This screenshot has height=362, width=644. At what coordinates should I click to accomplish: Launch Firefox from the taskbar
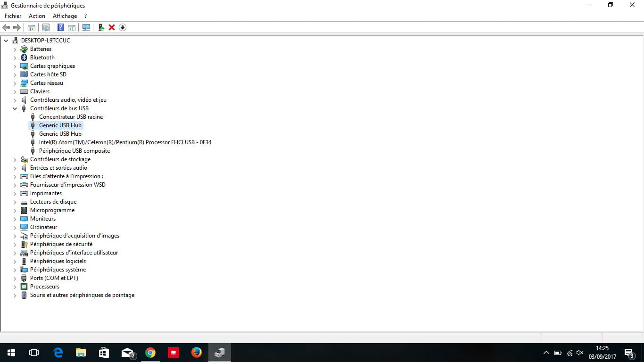click(197, 353)
